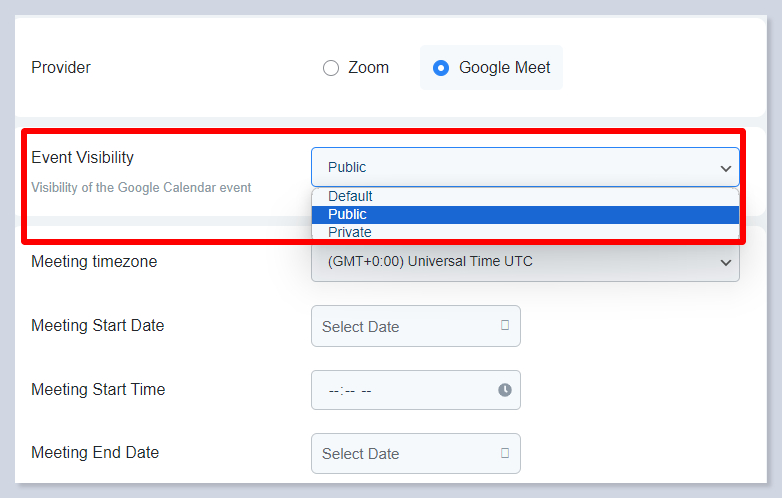The height and width of the screenshot is (498, 782).
Task: Click the Provider field label
Action: 61,68
